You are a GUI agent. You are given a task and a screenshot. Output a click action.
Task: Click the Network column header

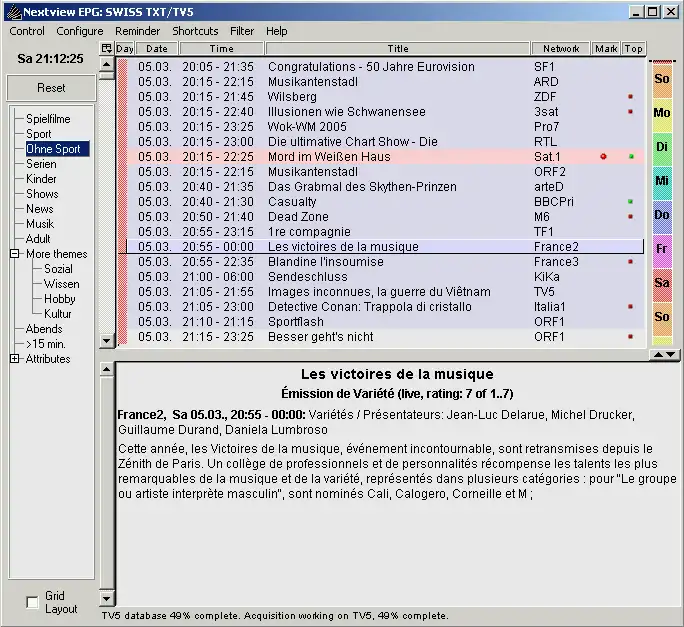coord(561,48)
